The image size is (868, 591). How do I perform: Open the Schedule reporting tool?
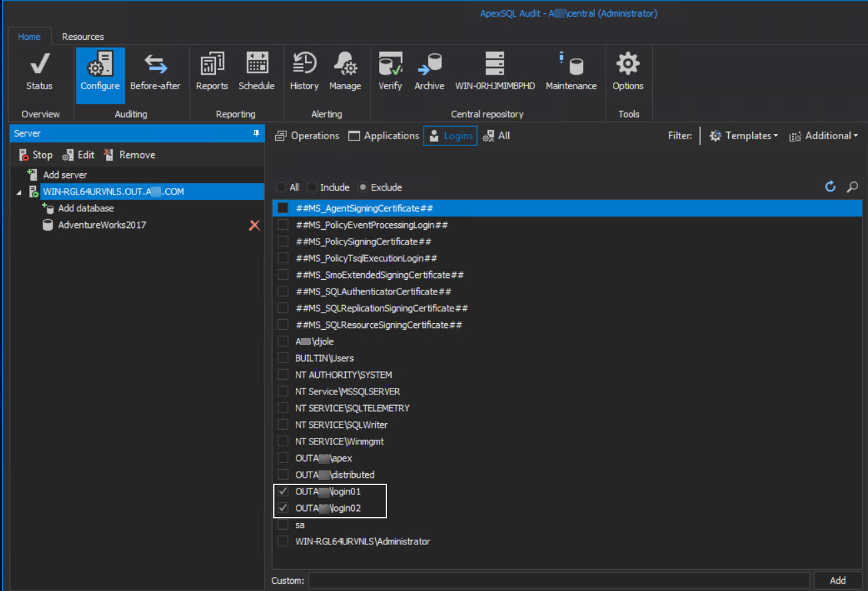(x=256, y=73)
